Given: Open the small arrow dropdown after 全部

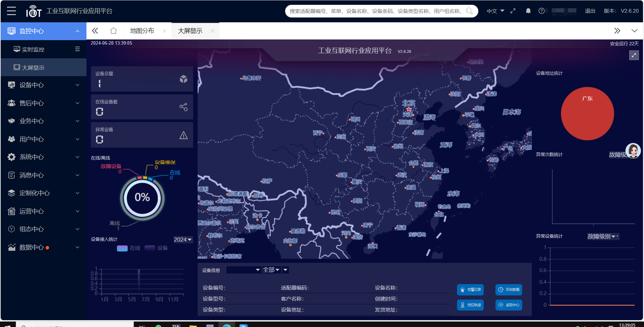Looking at the screenshot, I should pos(285,270).
